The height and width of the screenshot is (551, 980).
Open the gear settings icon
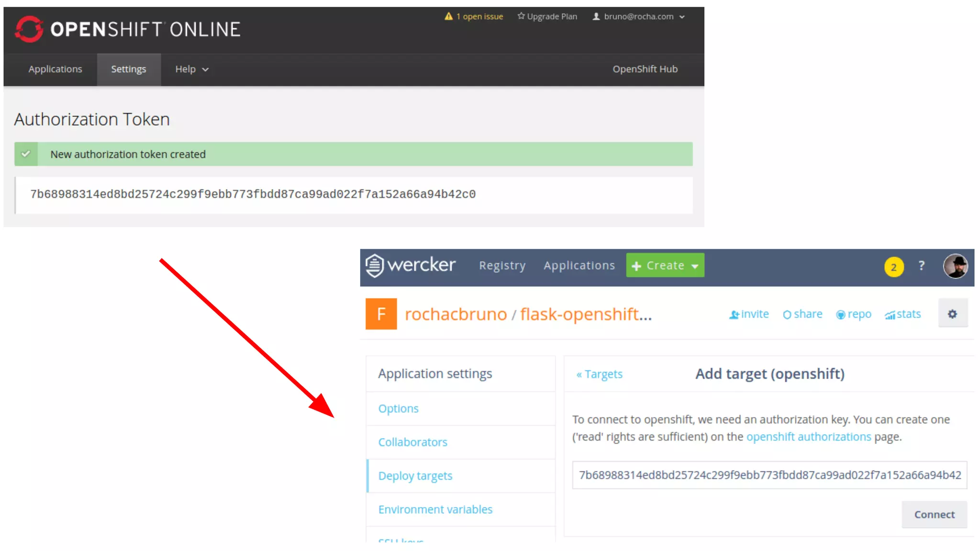(952, 314)
